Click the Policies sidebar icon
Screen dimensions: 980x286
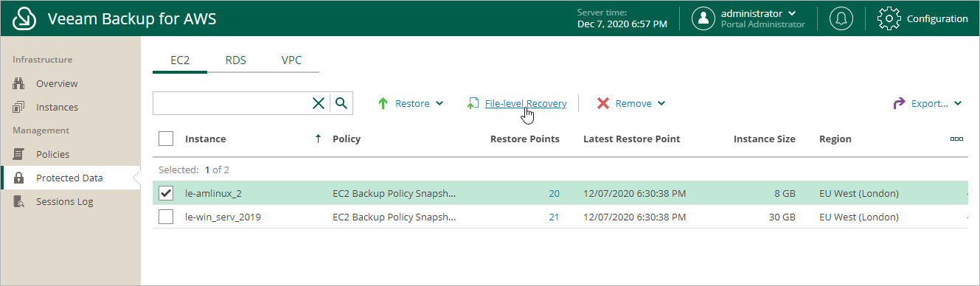(19, 154)
